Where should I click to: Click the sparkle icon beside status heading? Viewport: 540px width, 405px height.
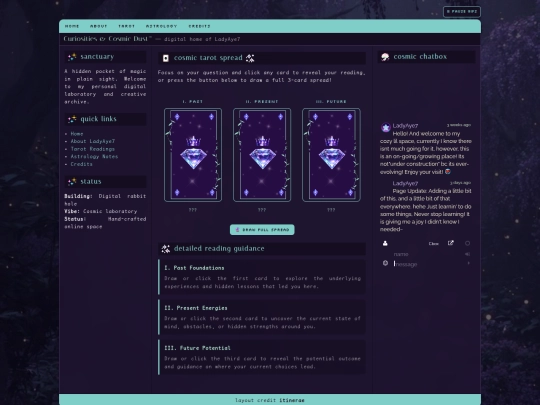(72, 182)
